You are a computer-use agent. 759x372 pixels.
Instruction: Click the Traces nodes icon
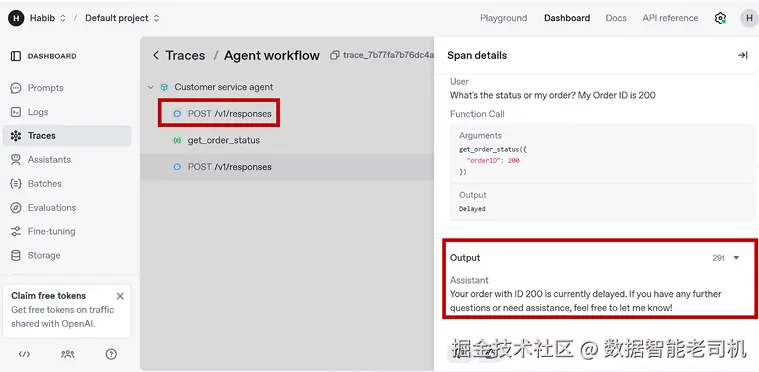(15, 136)
